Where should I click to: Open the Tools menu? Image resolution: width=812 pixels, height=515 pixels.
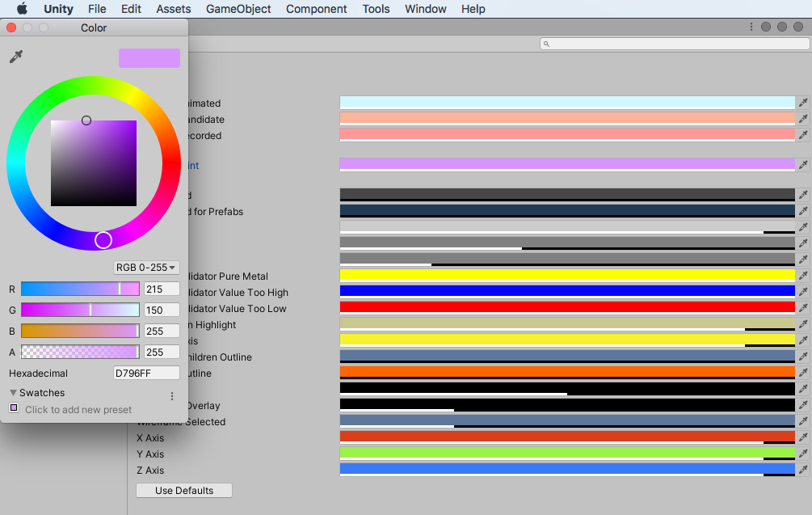376,9
